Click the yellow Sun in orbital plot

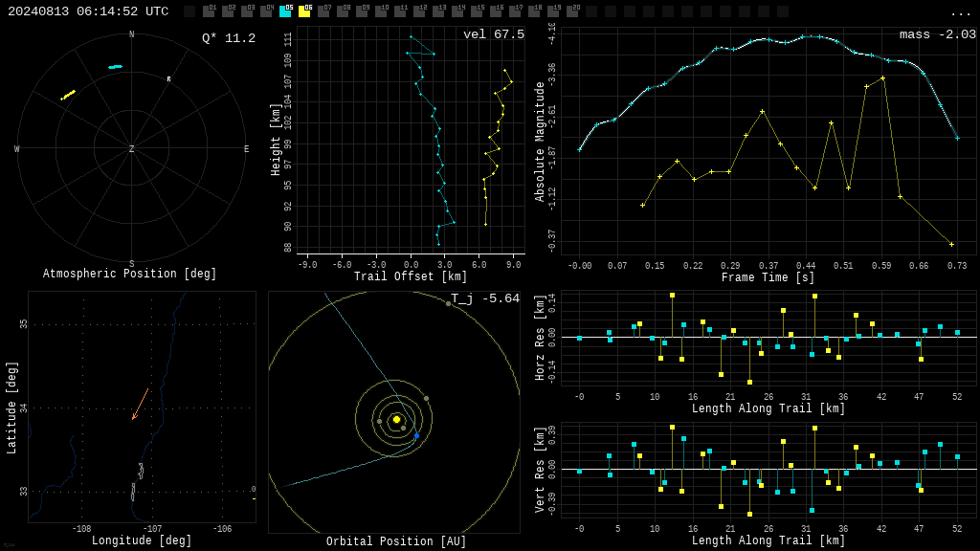tap(396, 419)
